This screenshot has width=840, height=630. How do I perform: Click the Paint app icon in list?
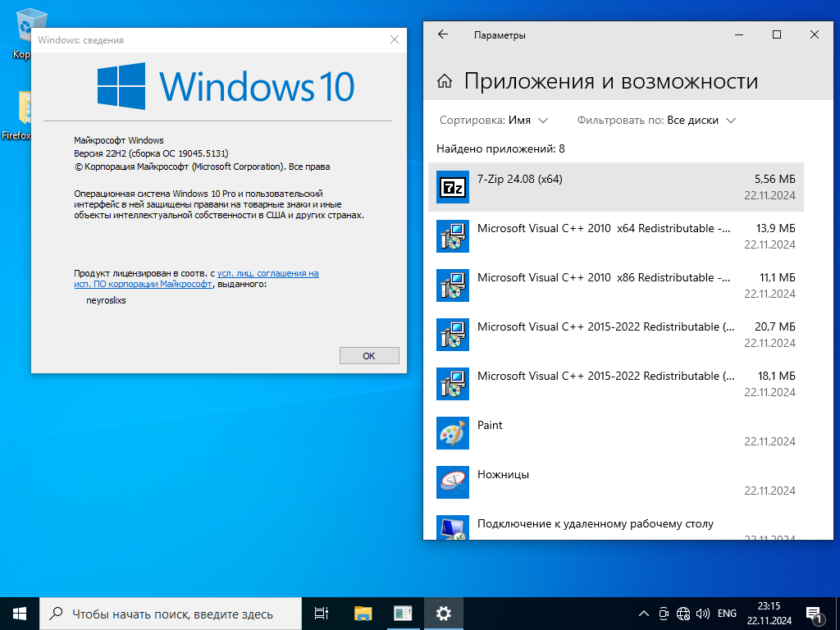pos(452,433)
